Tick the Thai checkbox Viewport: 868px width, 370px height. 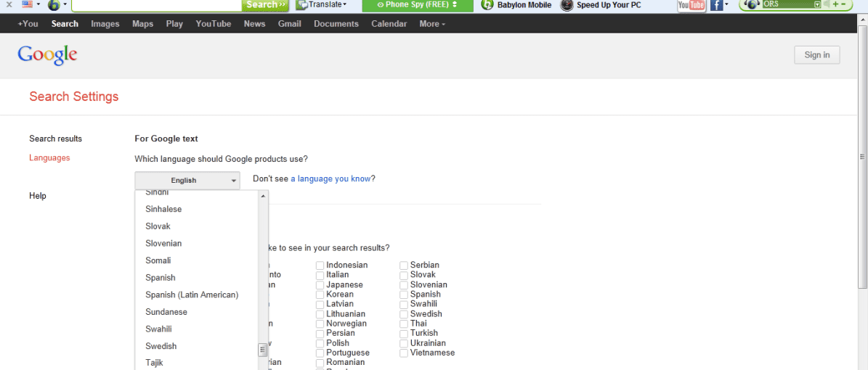coord(404,324)
